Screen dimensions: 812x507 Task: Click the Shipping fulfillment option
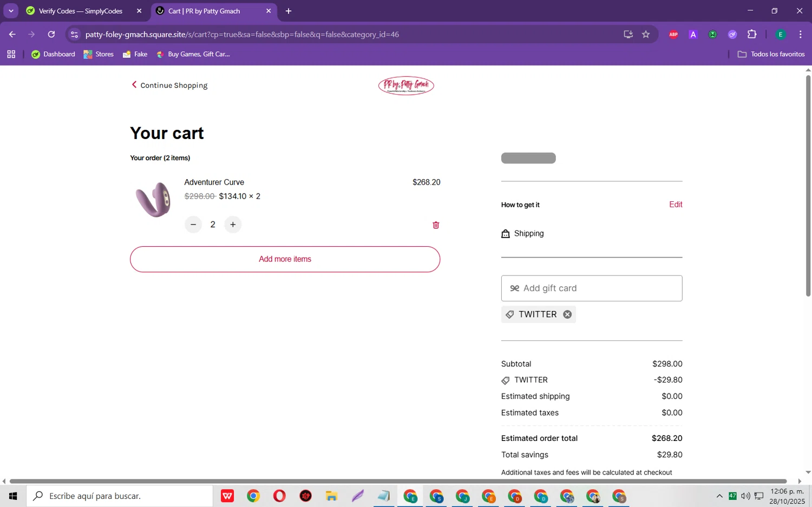(x=523, y=234)
